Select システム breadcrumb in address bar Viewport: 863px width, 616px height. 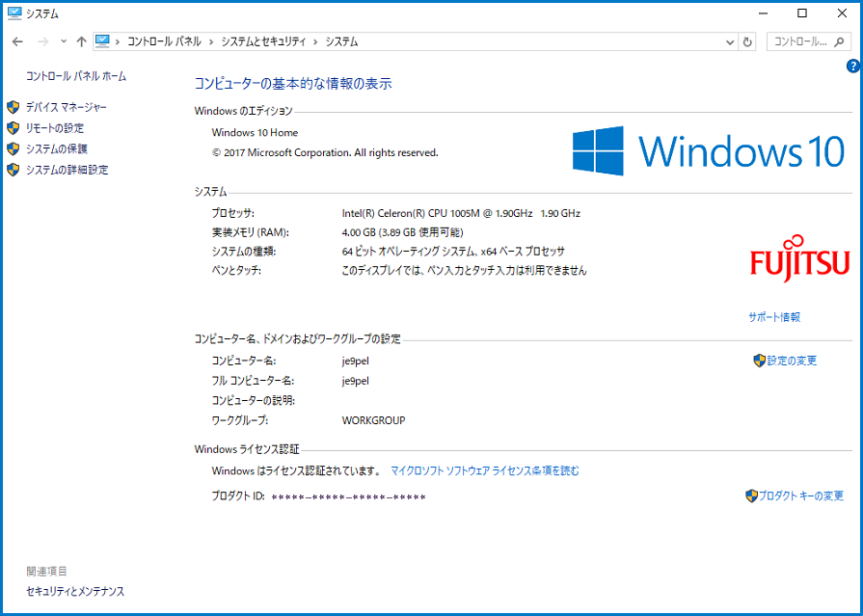tap(341, 41)
